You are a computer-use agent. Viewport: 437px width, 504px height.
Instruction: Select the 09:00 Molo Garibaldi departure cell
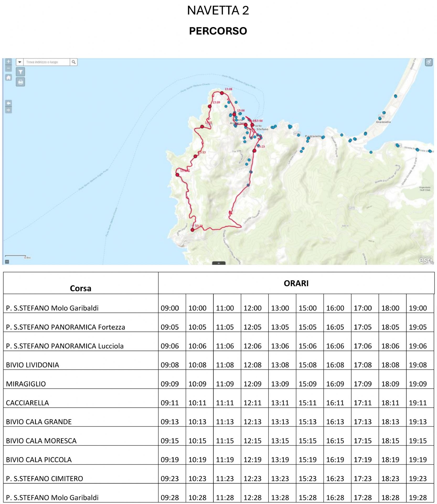pos(170,308)
